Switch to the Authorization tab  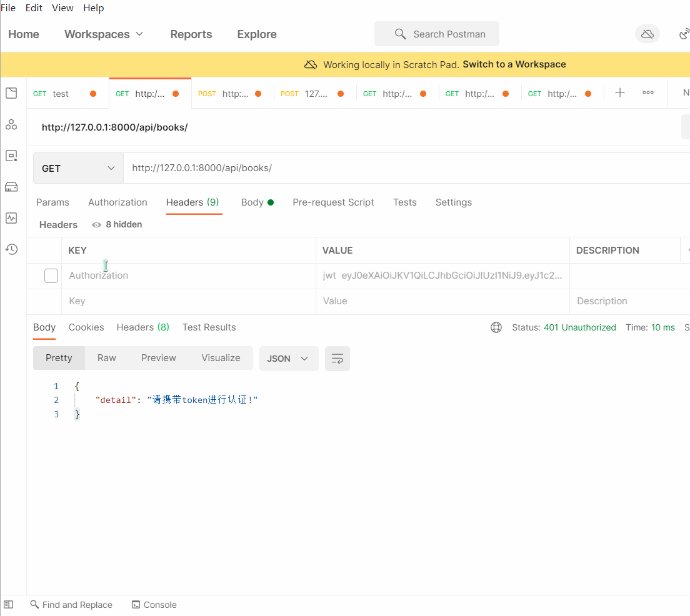(x=117, y=202)
